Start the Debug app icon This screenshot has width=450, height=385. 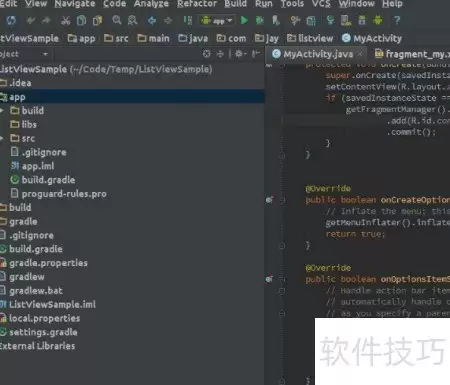260,20
